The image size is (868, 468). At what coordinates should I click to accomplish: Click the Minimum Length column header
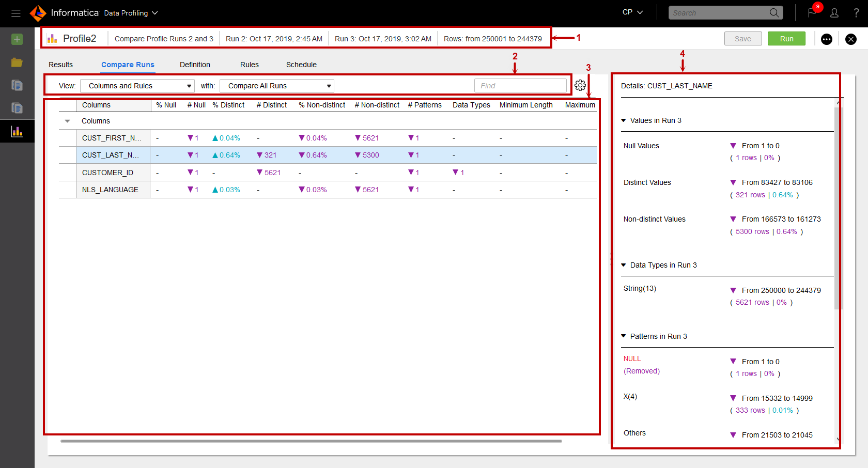(526, 105)
